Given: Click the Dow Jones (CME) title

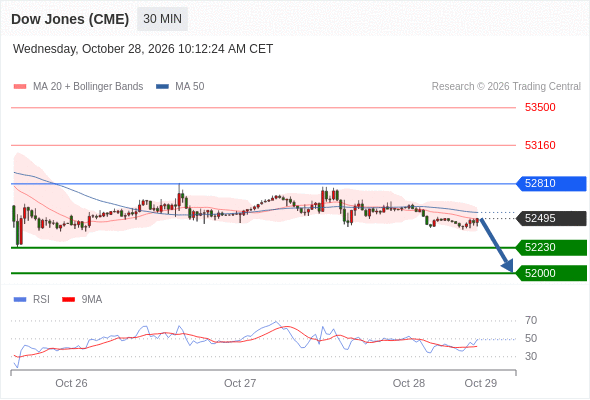Looking at the screenshot, I should 70,19.
